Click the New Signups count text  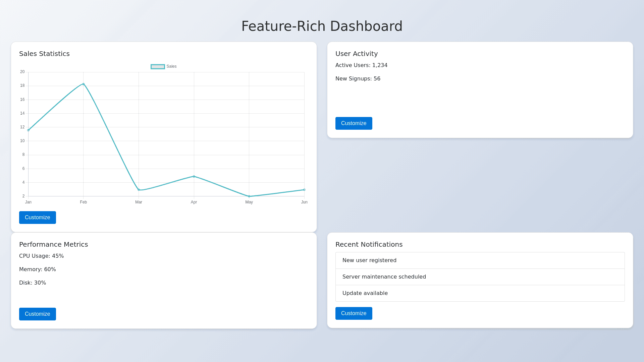click(358, 79)
